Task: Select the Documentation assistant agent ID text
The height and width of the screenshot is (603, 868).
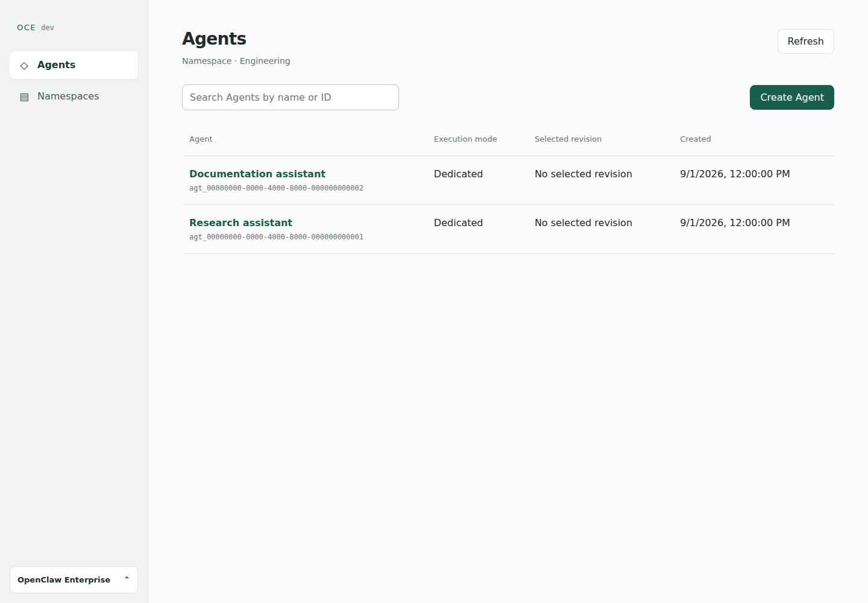Action: (276, 188)
